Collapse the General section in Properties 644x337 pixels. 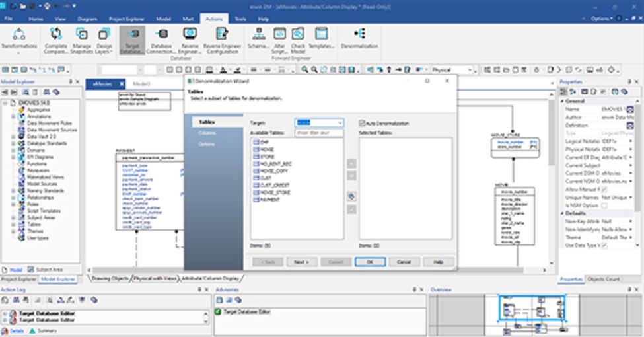[x=563, y=101]
